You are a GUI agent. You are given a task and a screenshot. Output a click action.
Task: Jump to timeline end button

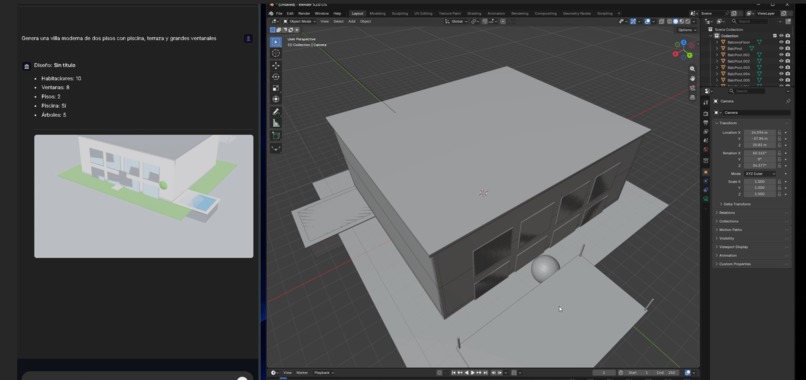[x=485, y=373]
